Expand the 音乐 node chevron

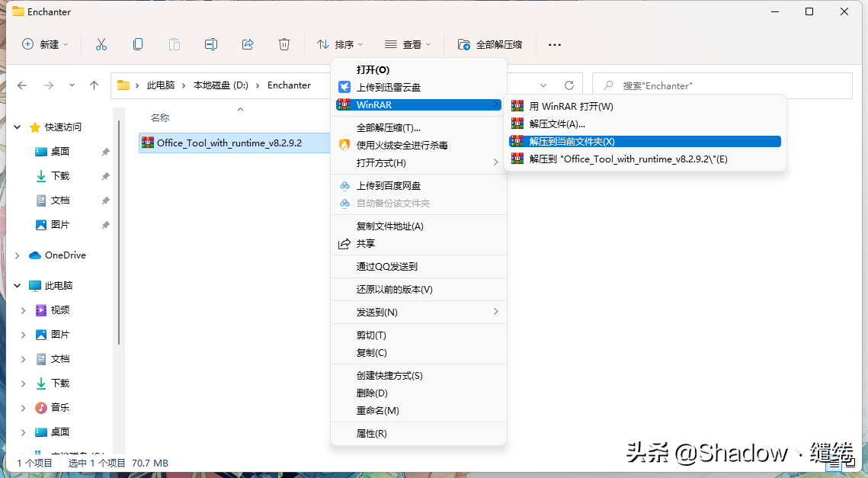[x=24, y=408]
